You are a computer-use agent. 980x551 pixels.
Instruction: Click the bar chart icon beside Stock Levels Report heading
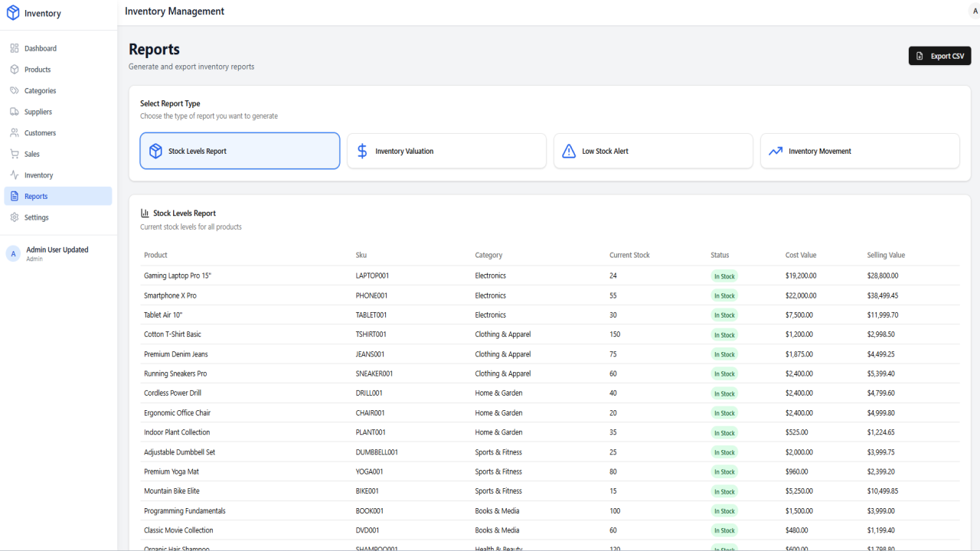tap(145, 214)
